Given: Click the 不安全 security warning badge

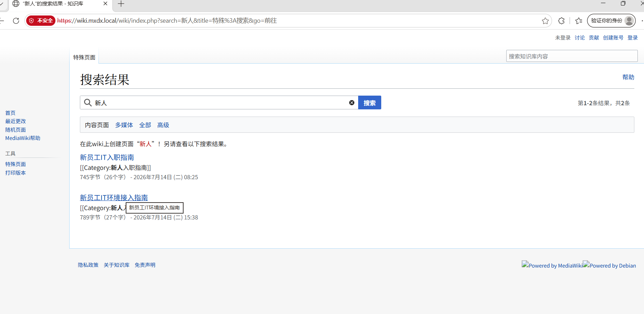Looking at the screenshot, I should coord(41,21).
